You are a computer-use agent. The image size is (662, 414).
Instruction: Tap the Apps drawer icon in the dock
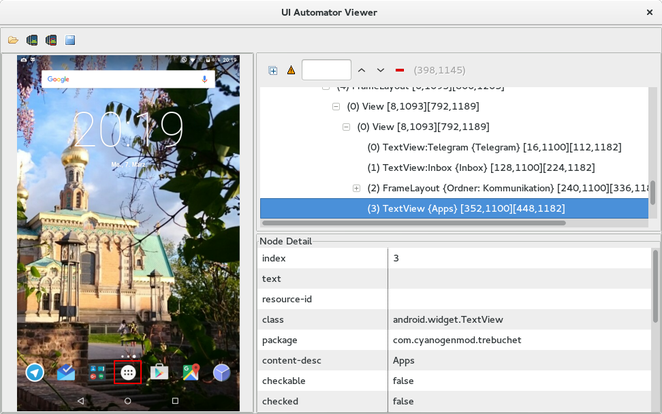click(x=128, y=373)
